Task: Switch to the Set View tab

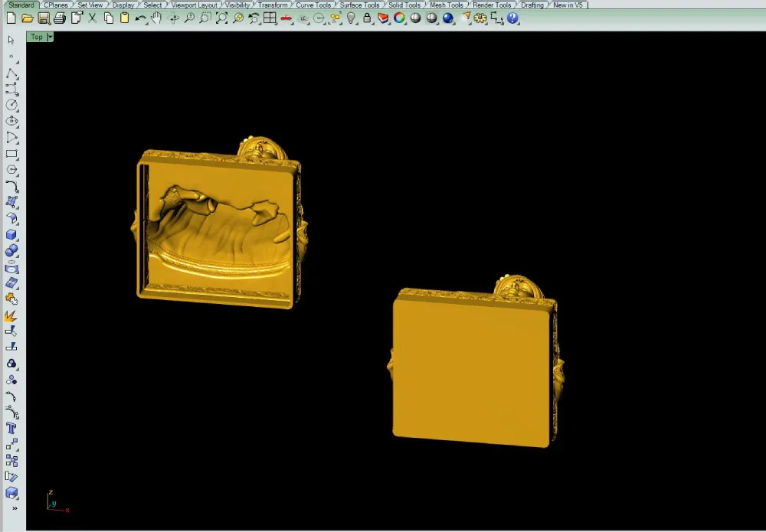Action: 90,5
